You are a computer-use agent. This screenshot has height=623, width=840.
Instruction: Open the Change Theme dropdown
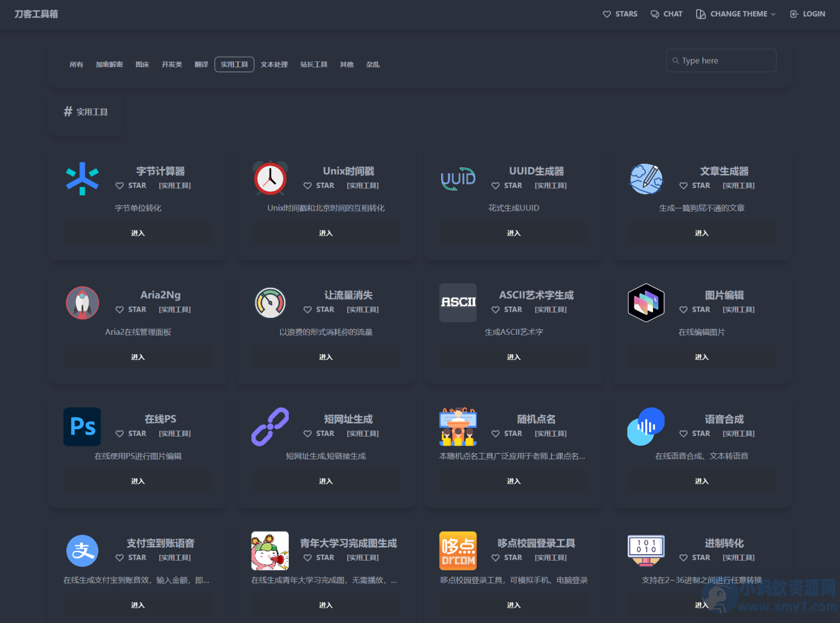coord(736,14)
